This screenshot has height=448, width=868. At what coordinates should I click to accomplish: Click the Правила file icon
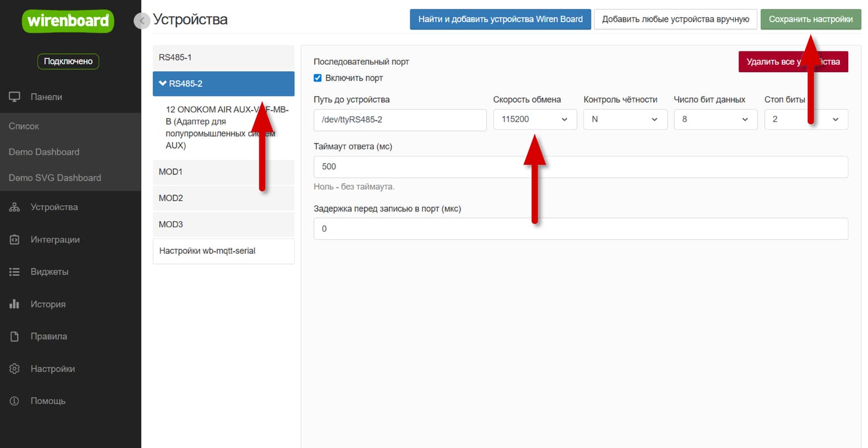[14, 336]
